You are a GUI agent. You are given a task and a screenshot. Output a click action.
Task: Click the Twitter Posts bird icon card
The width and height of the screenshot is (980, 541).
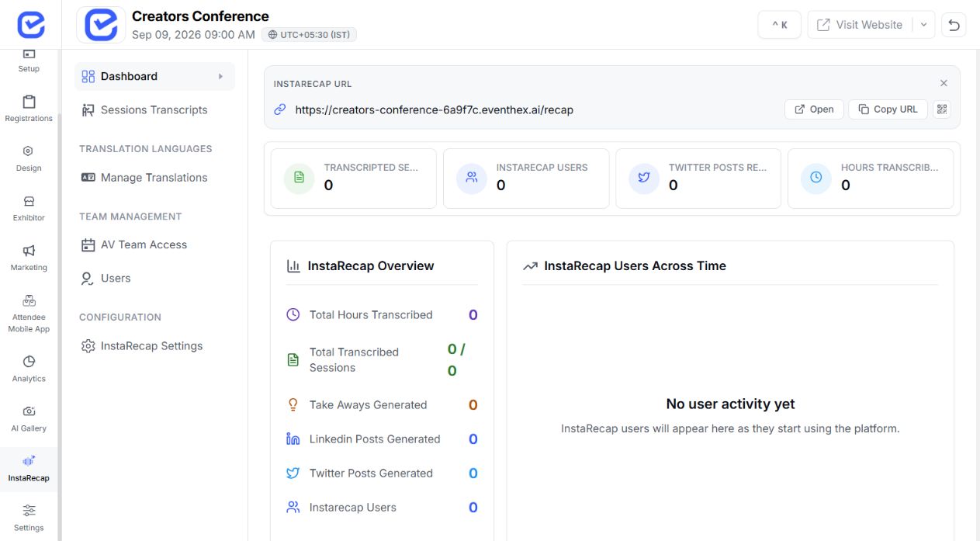point(644,178)
